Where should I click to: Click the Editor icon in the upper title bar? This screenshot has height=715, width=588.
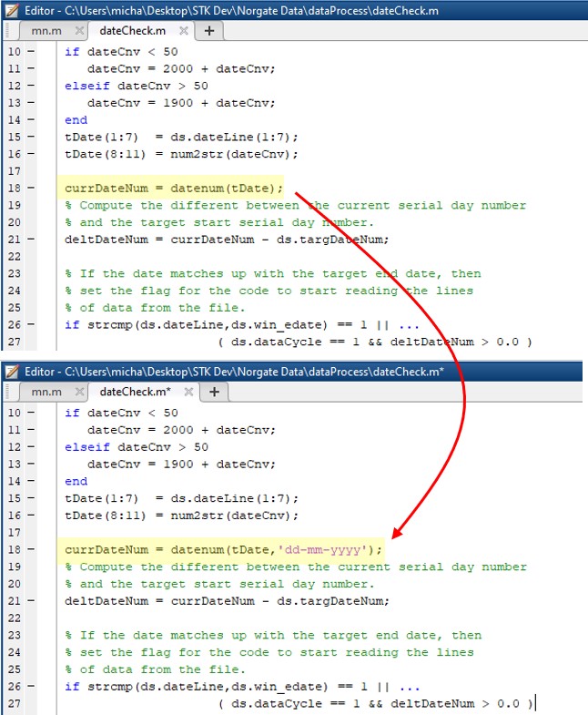tap(13, 10)
